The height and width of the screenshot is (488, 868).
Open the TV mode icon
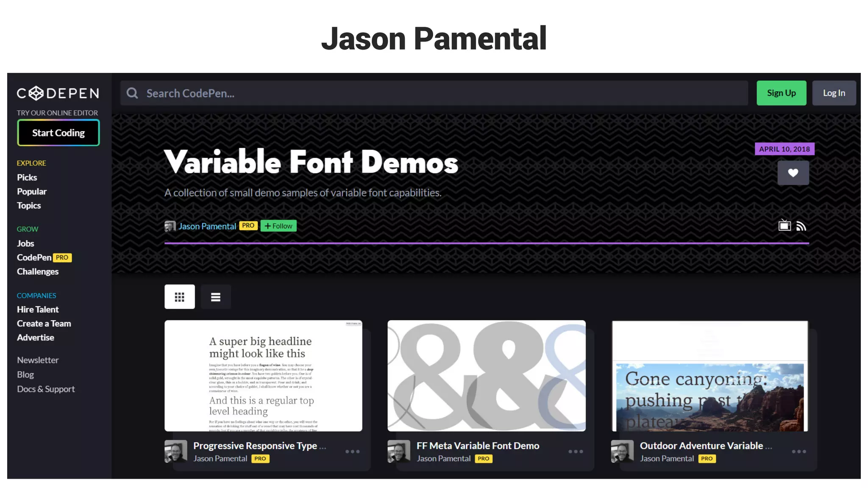[x=784, y=226]
